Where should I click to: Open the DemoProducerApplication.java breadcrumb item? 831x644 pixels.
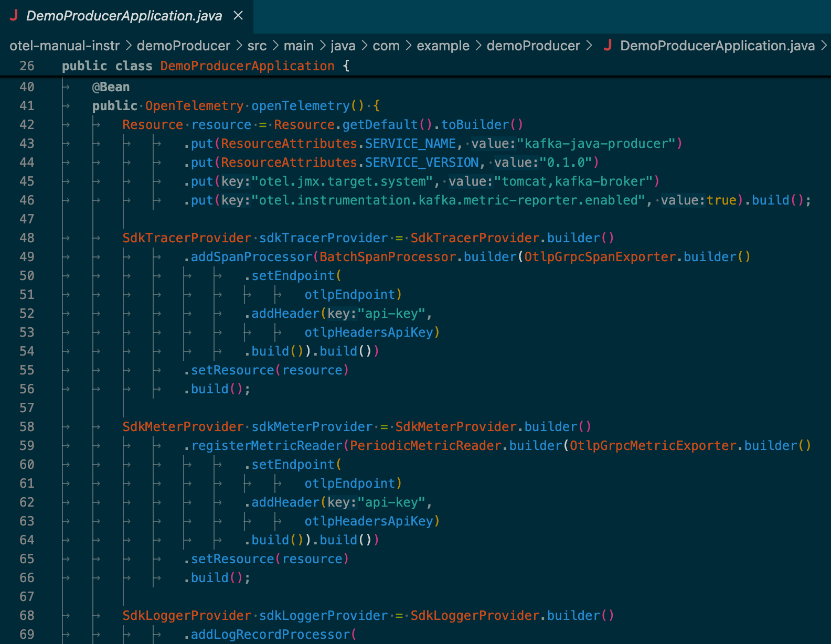pyautogui.click(x=717, y=46)
